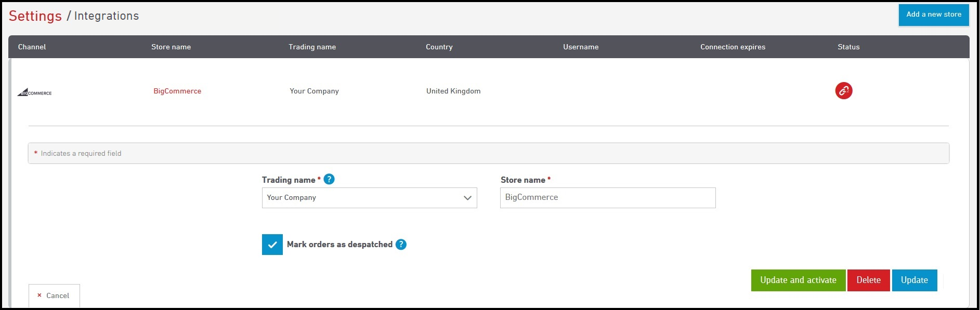Cancel editing the store integration
This screenshot has width=980, height=310.
pyautogui.click(x=54, y=295)
